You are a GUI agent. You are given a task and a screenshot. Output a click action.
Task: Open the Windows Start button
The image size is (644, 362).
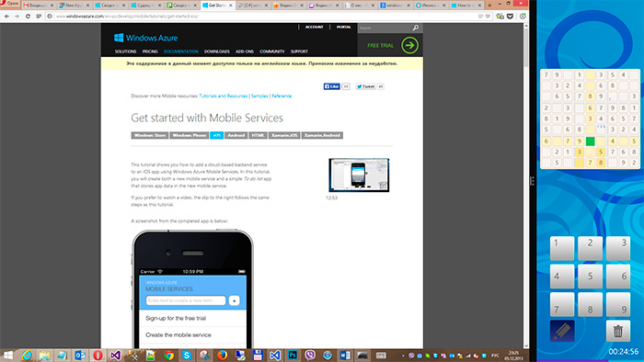click(x=7, y=355)
